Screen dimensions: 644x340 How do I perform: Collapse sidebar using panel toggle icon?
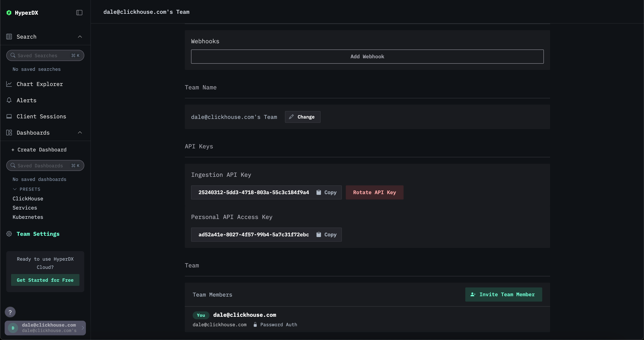pos(79,13)
